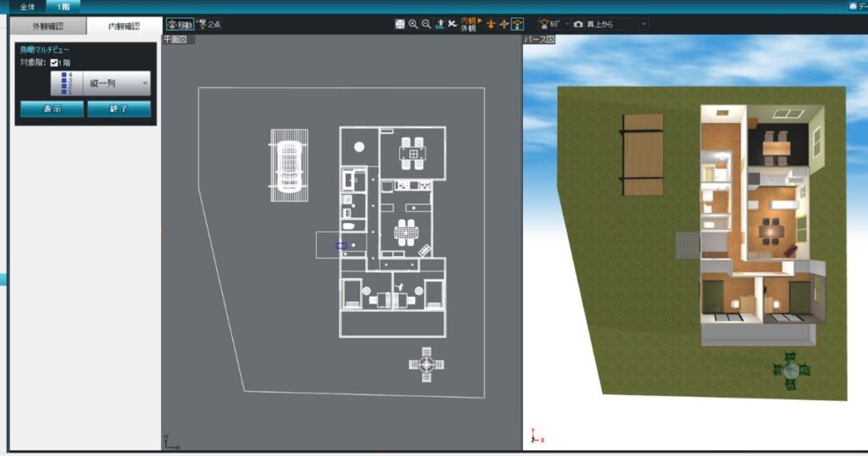Click the パース図 pane label

tap(539, 40)
